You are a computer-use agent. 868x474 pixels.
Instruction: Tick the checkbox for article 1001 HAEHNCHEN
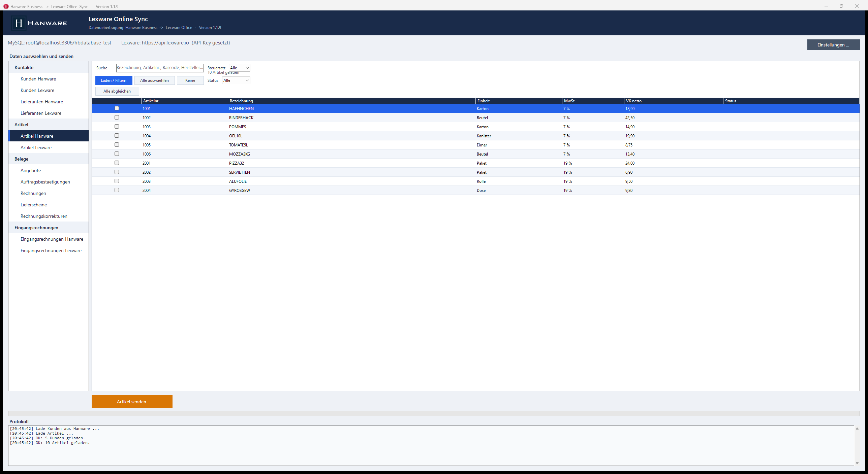pos(117,108)
